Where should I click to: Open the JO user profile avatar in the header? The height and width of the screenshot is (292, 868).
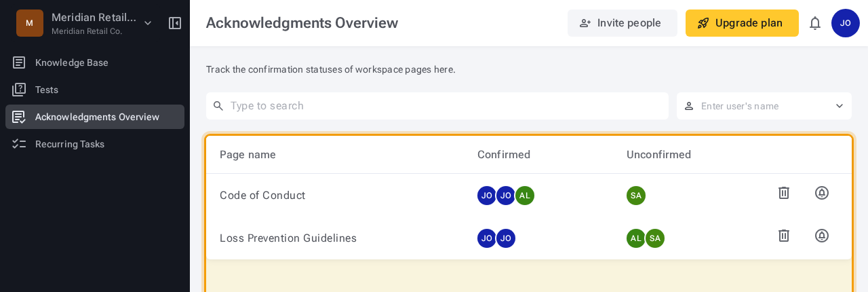846,23
